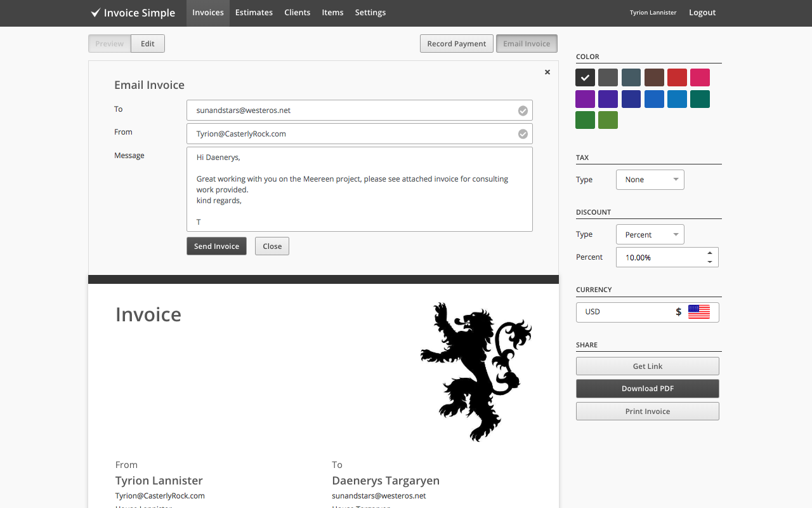This screenshot has width=812, height=508.
Task: Open the USD currency selector
Action: [648, 312]
